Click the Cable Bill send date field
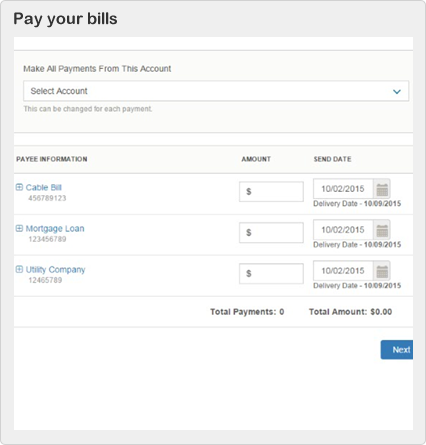The image size is (426, 445). (343, 189)
